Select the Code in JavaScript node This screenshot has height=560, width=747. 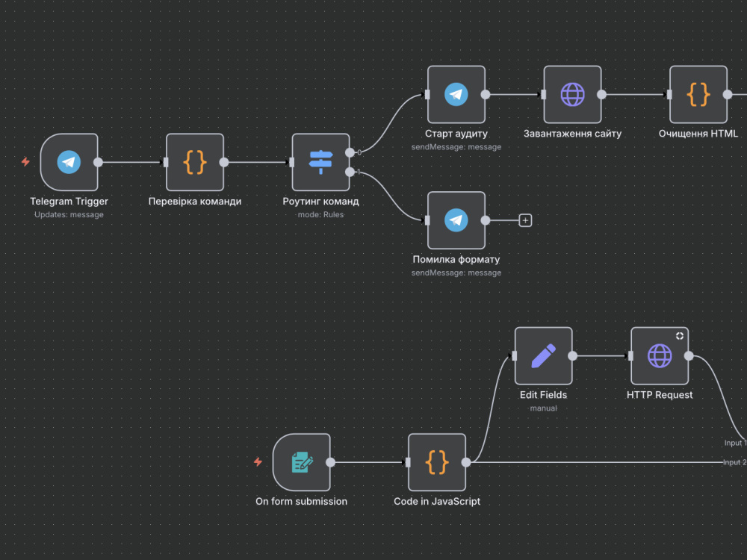(x=437, y=462)
